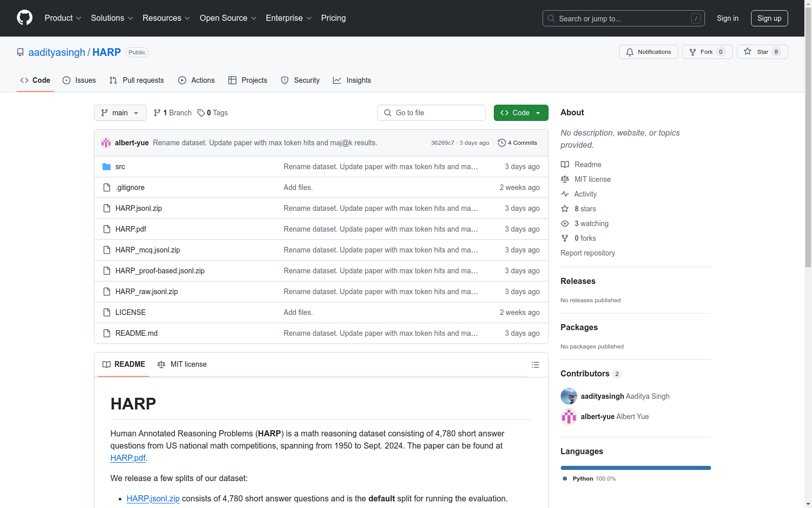Select the Code repository tab
This screenshot has width=812, height=508.
(x=36, y=80)
